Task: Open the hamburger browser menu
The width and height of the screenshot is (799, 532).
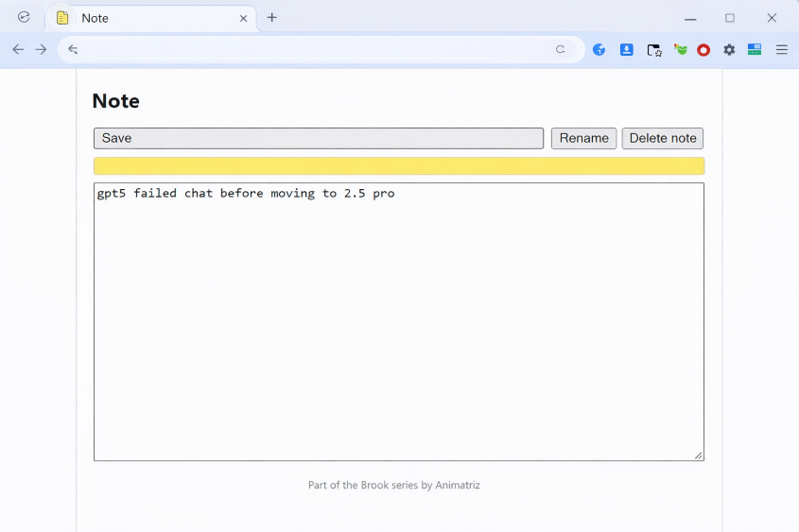Action: 782,50
